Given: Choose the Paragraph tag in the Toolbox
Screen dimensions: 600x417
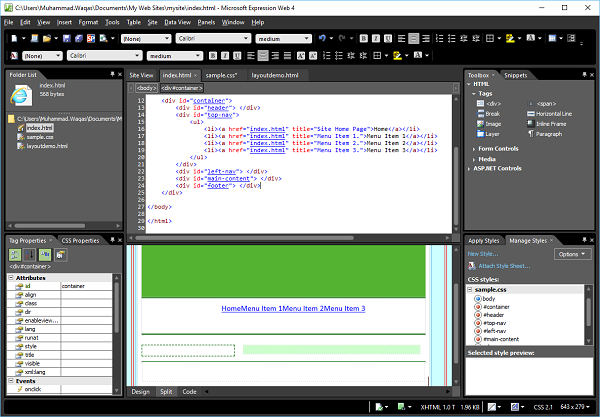Looking at the screenshot, I should point(548,132).
